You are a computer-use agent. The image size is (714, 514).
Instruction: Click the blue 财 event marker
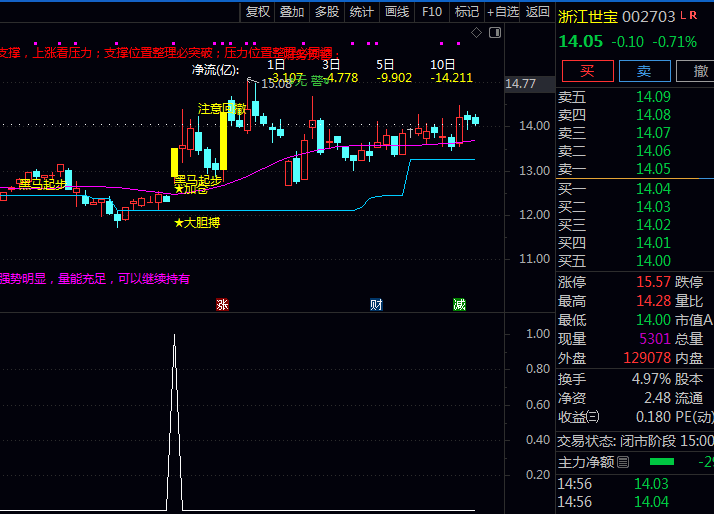376,305
